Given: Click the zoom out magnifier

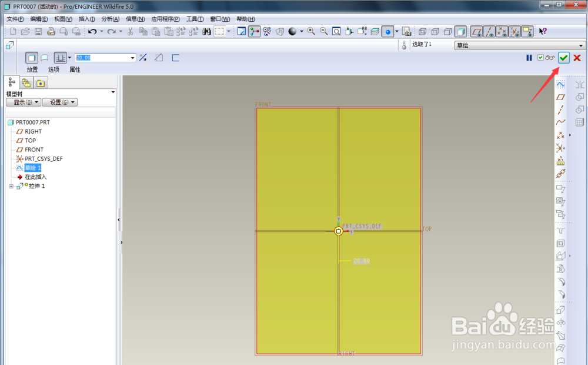Looking at the screenshot, I should [x=324, y=32].
